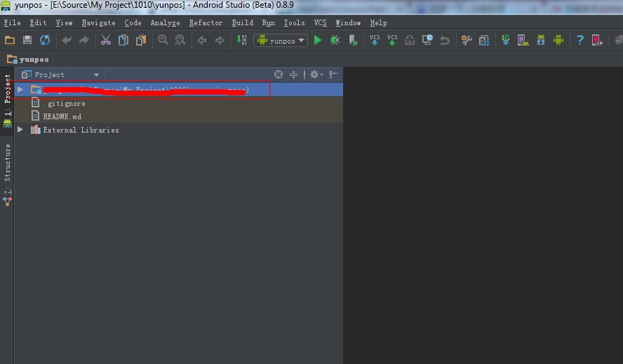Click the Synchronize icon
This screenshot has height=364, width=623.
[x=44, y=40]
